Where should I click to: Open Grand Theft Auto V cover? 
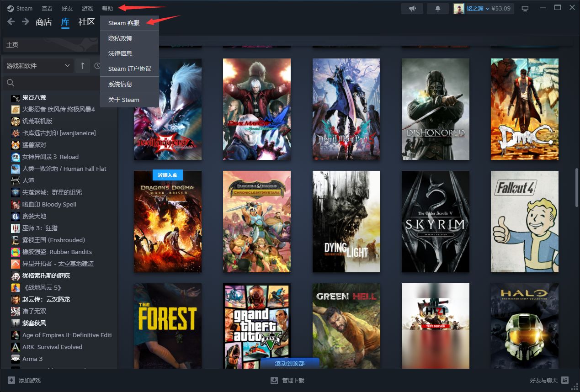(x=257, y=326)
